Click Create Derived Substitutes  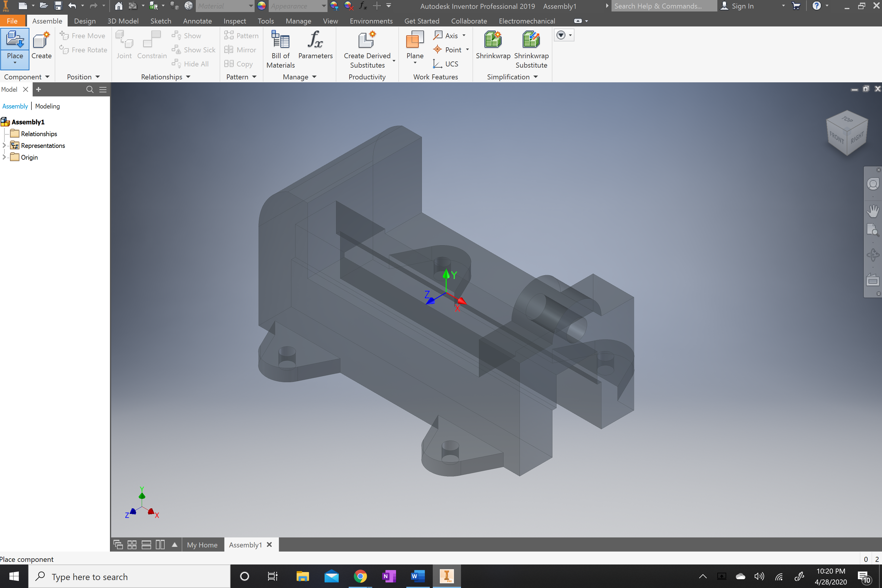(x=367, y=49)
